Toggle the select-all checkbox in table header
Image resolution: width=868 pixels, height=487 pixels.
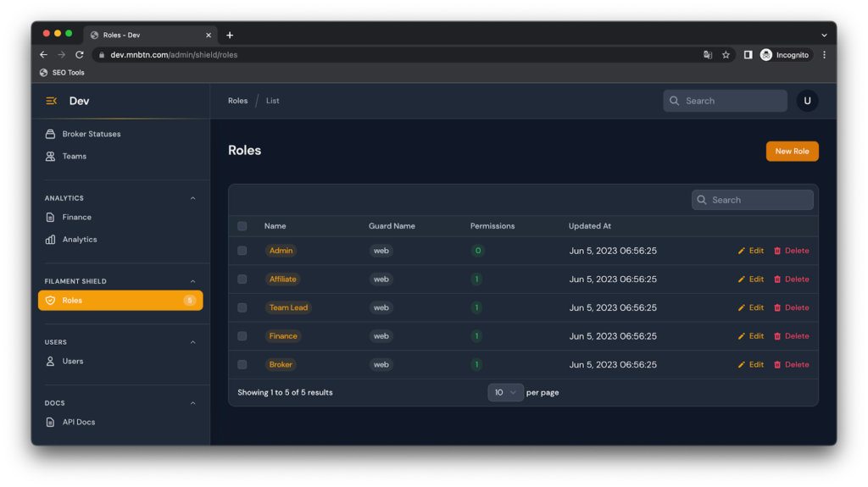pyautogui.click(x=242, y=226)
